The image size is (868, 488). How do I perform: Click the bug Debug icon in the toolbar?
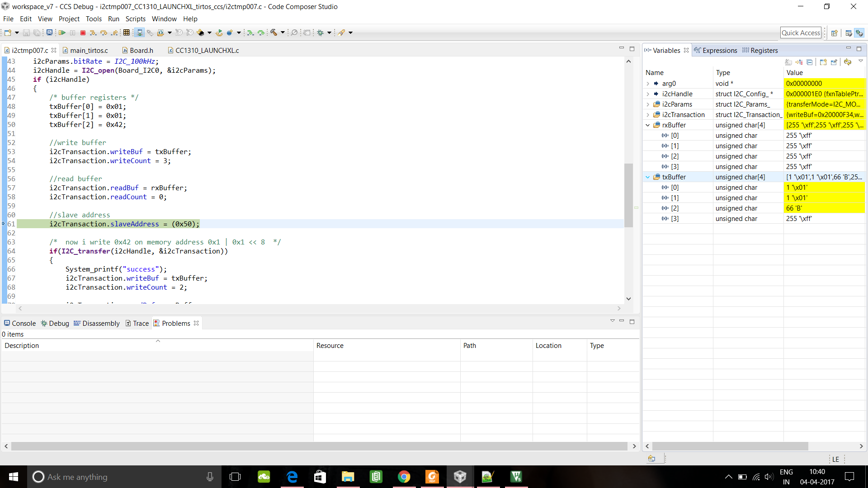[321, 33]
